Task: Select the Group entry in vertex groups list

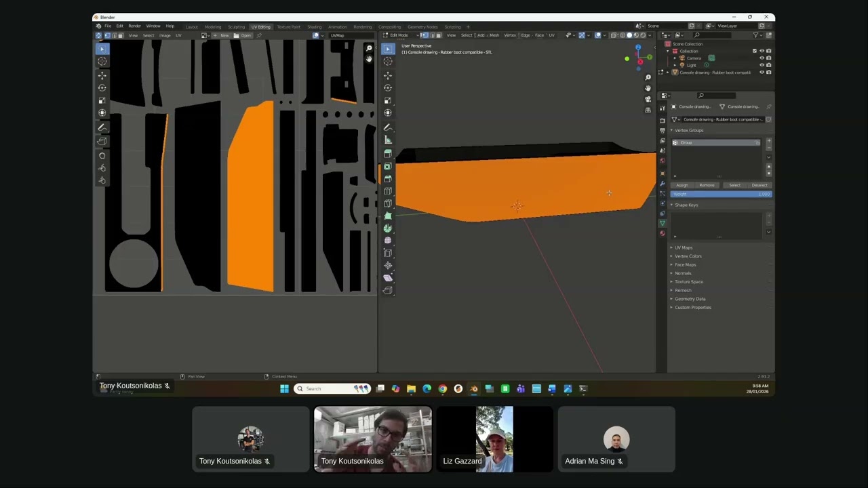Action: (716, 142)
